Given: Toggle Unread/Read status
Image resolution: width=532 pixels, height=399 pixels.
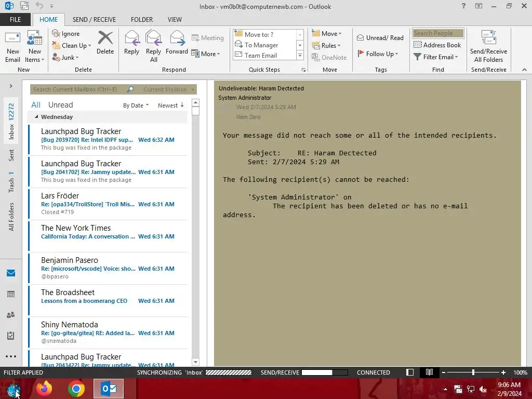Looking at the screenshot, I should [380, 37].
